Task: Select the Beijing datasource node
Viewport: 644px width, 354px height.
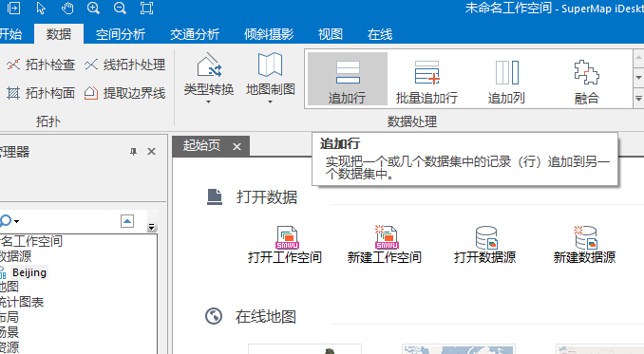Action: pos(29,272)
